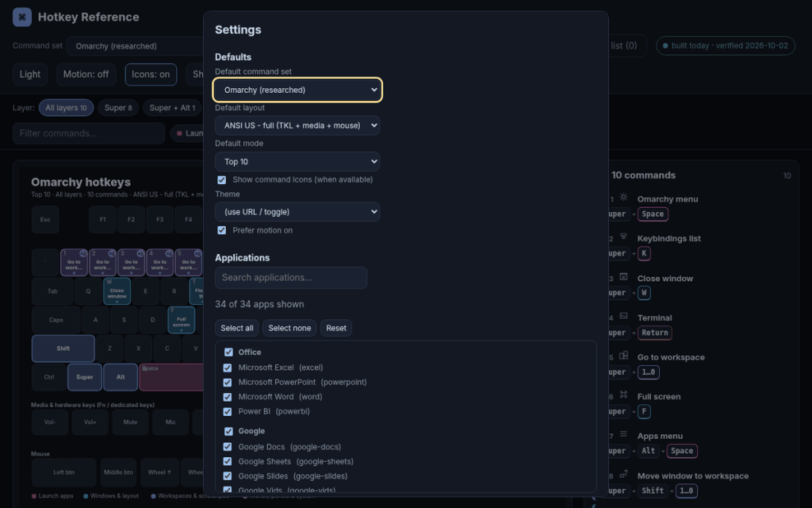Click the Super modifier key on keyboard

[85, 377]
